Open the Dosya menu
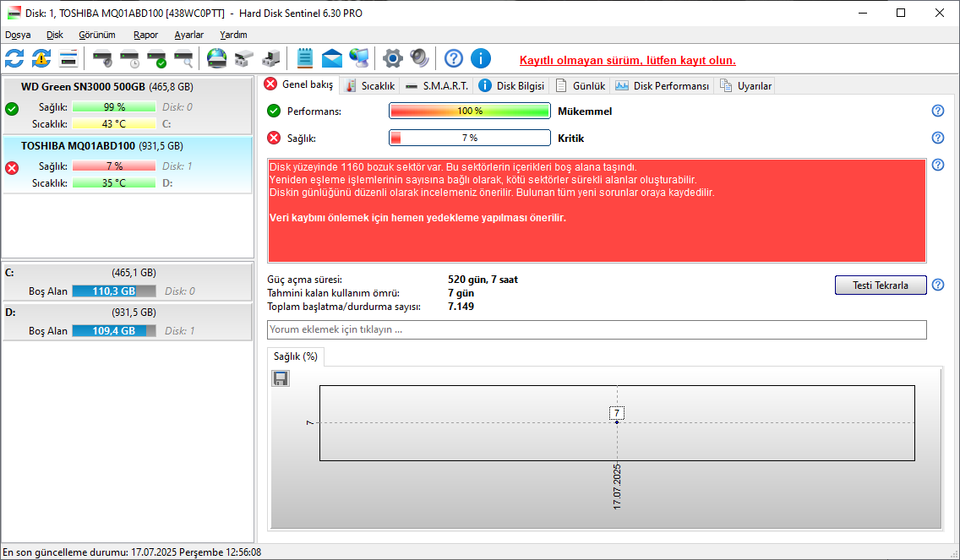This screenshot has width=960, height=560. click(18, 35)
